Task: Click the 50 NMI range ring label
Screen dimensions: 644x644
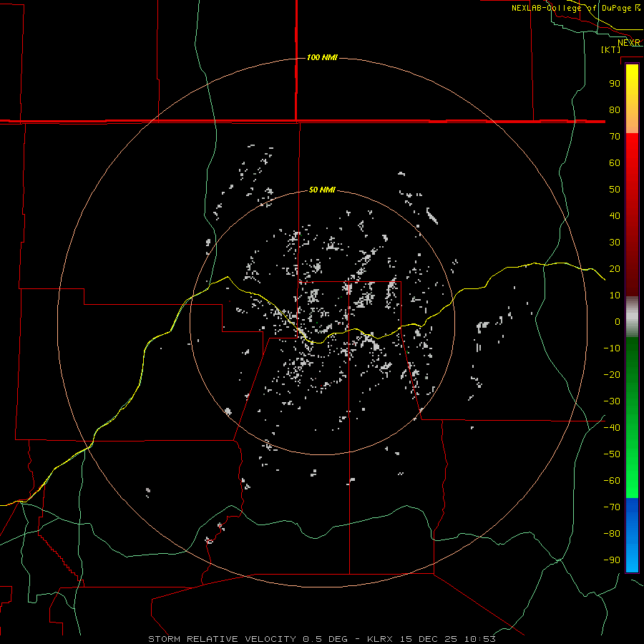Action: pyautogui.click(x=322, y=190)
